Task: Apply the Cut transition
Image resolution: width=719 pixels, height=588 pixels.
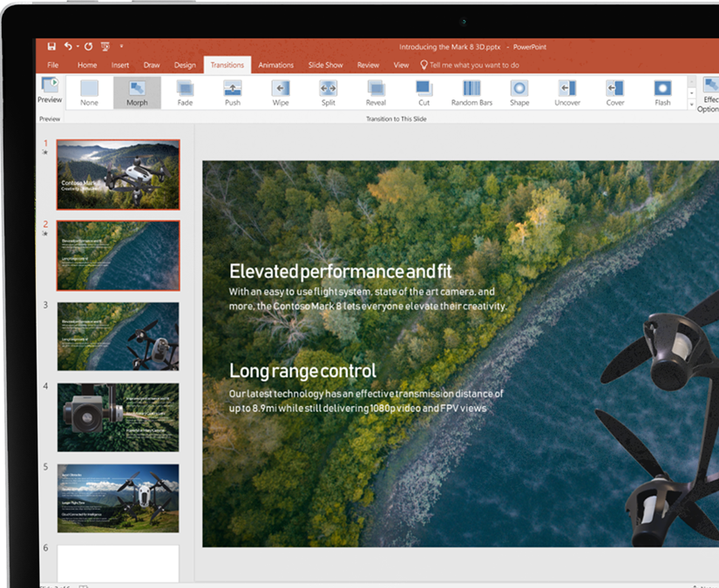Action: [x=424, y=93]
